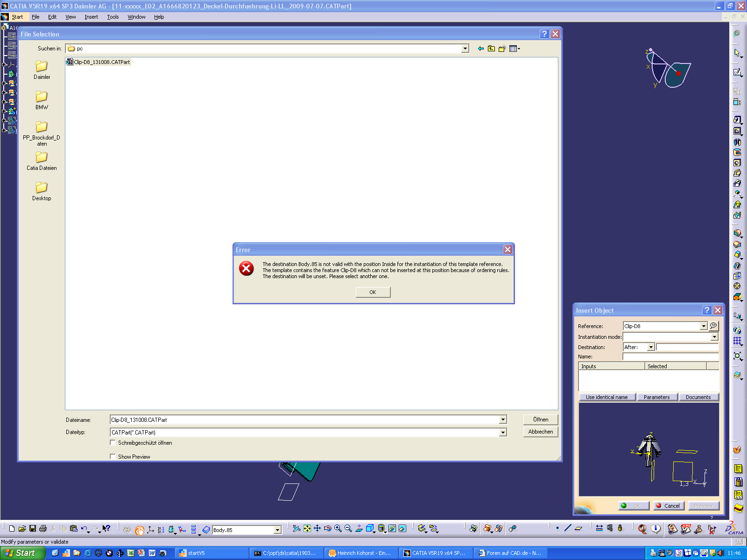Screen dimensions: 747x560
Task: Click the What's This help pointer icon
Action: [x=106, y=529]
